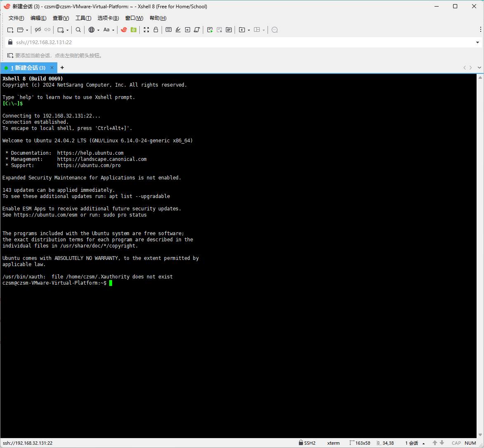
Task: Open the 工具(T) menu
Action: (x=83, y=18)
